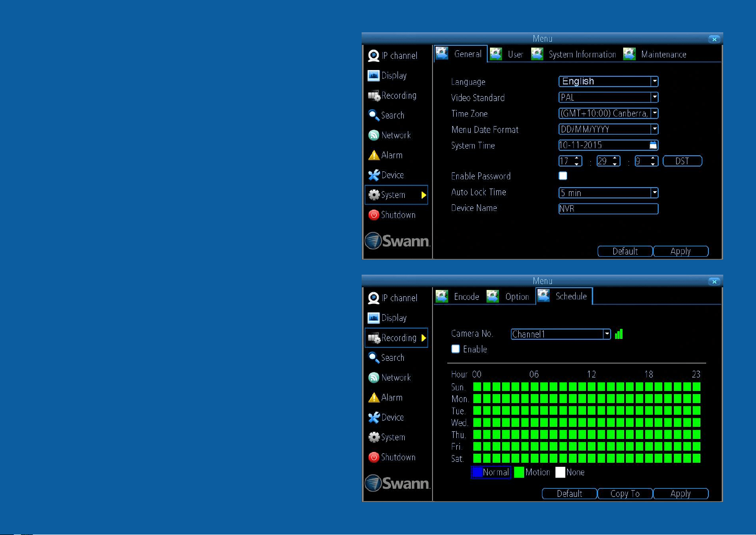Click Default button in General settings
Screen dimensions: 756x535
[x=625, y=251]
